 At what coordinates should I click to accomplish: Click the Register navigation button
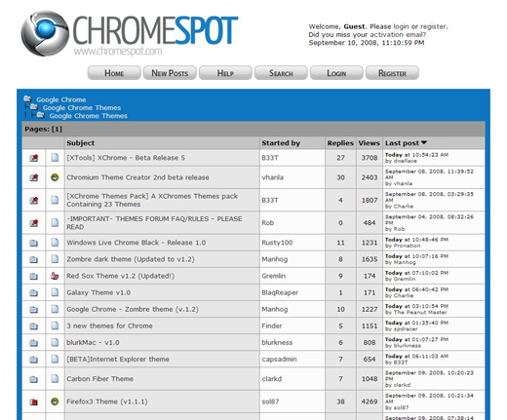(392, 73)
